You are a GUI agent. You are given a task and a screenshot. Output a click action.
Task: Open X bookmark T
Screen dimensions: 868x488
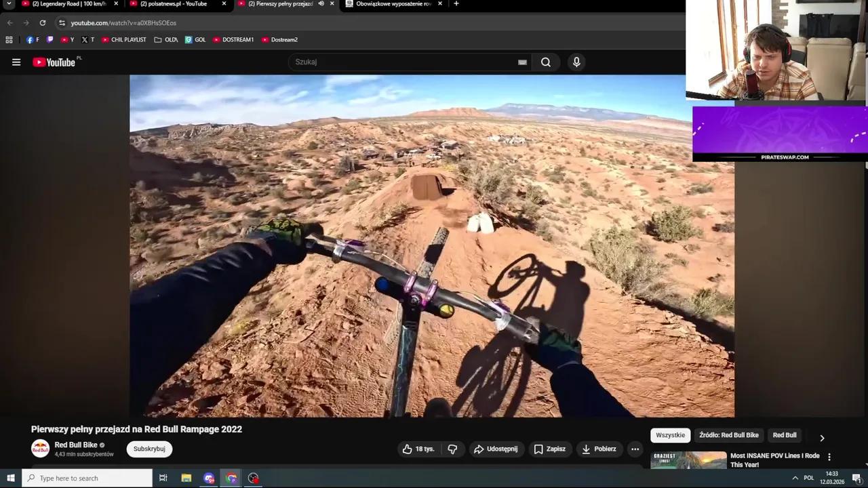tap(88, 40)
